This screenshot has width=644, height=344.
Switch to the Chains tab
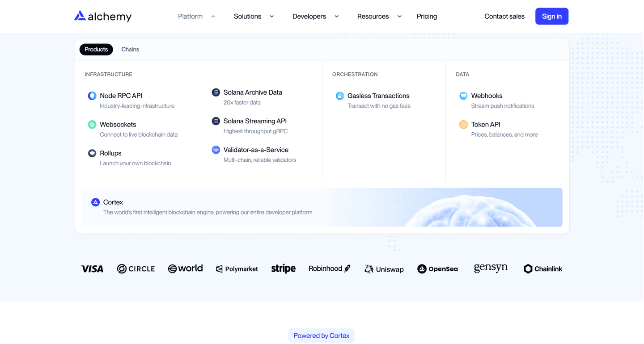pos(130,50)
